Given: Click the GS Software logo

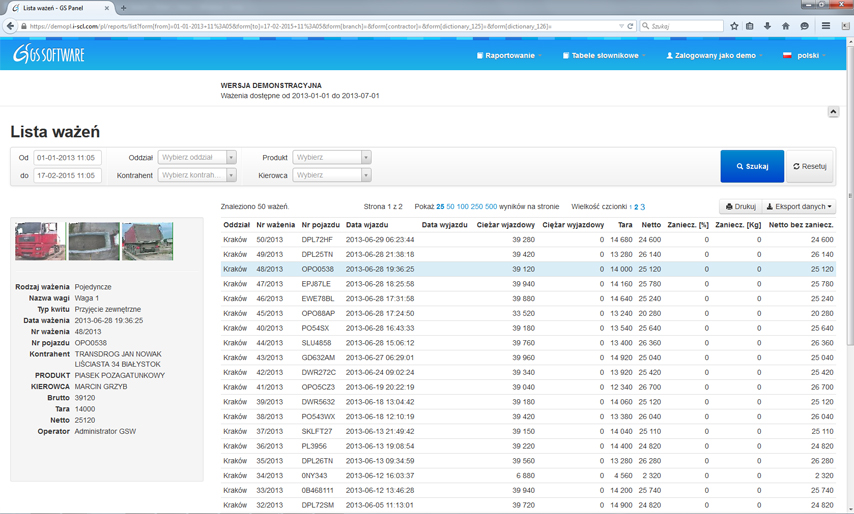Looking at the screenshot, I should pos(48,55).
